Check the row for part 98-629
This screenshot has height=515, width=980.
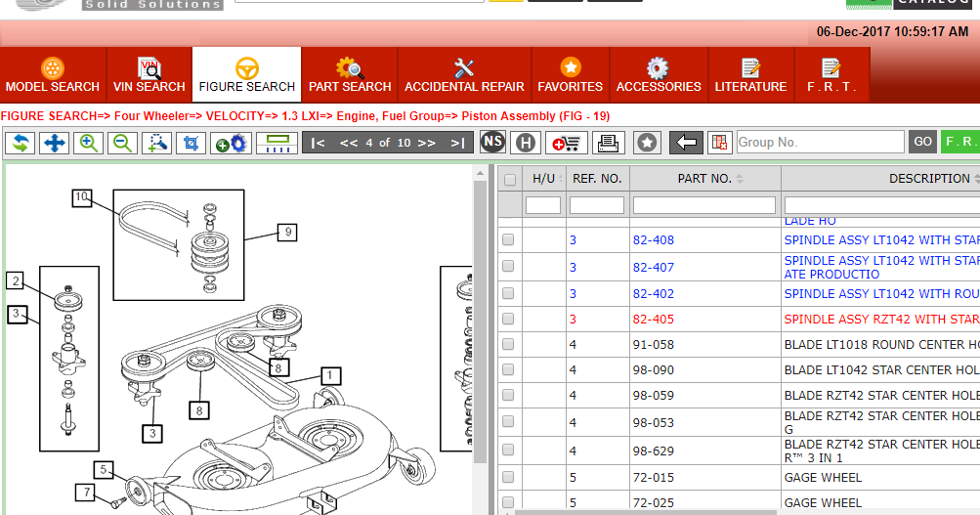coord(508,450)
